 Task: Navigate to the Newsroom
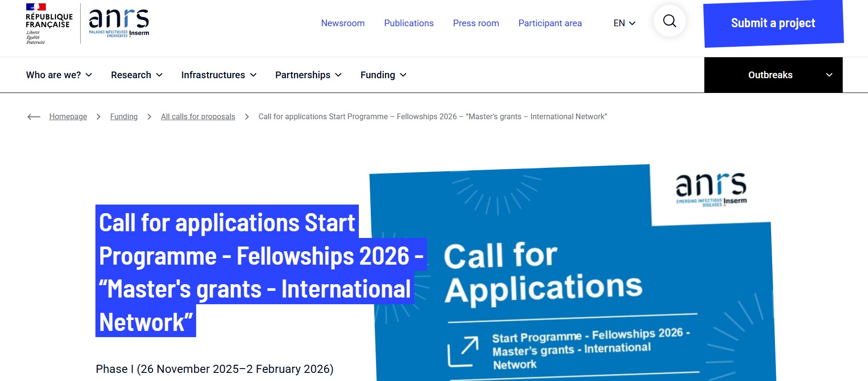[x=342, y=23]
